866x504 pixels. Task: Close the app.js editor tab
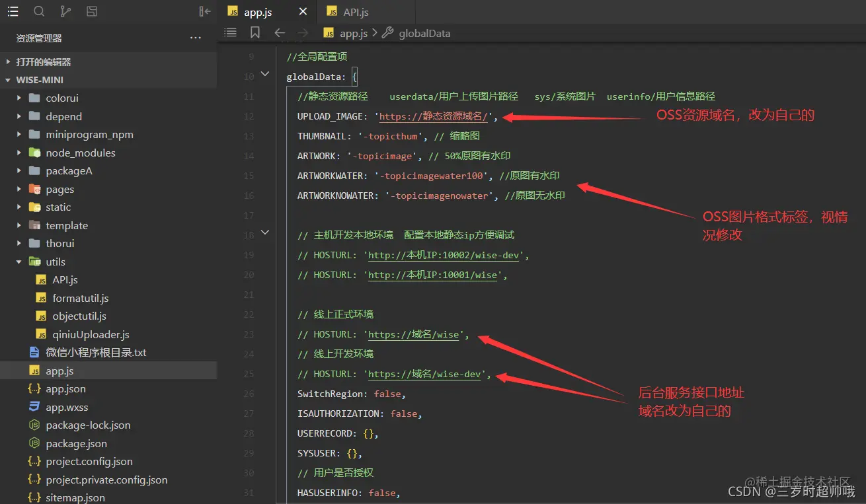point(303,12)
